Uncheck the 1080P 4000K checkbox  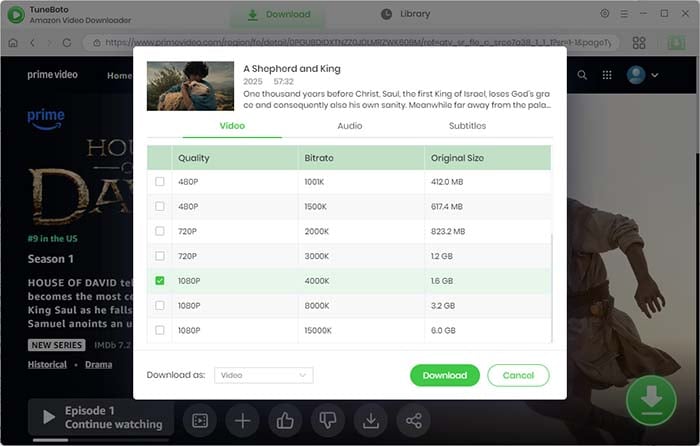(x=159, y=280)
